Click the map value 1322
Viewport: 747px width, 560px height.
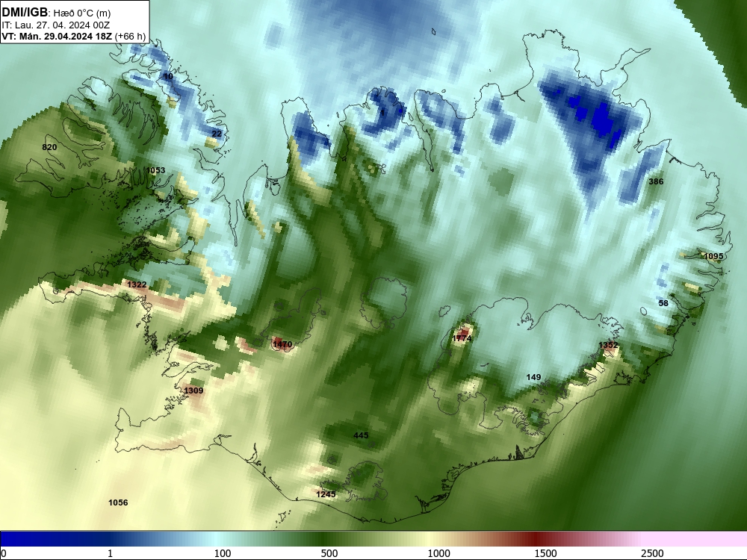coord(137,284)
